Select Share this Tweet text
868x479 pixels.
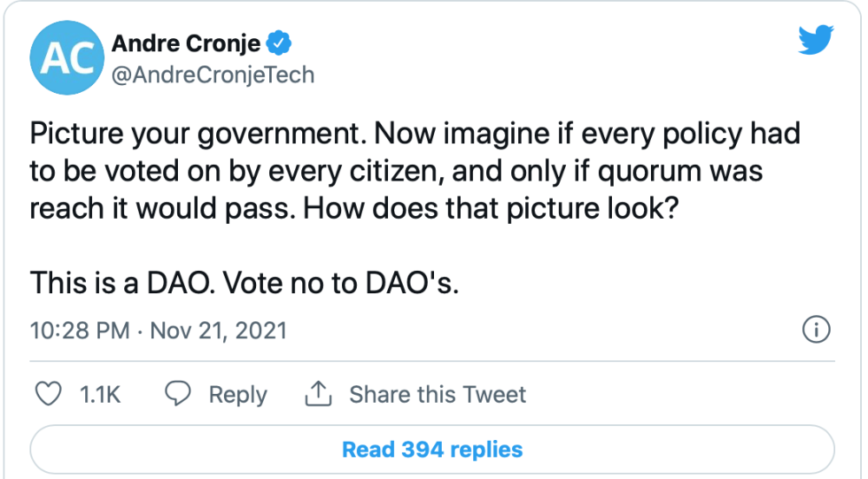(x=437, y=394)
